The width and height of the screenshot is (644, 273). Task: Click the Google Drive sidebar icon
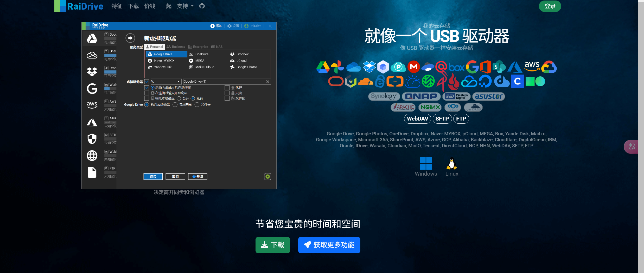click(x=92, y=38)
